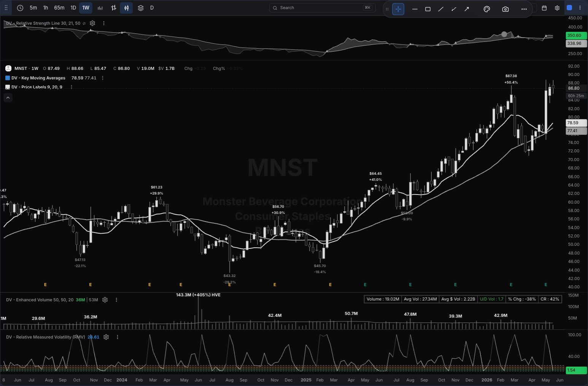588x386 pixels.
Task: Switch to the 1D timeframe
Action: click(x=73, y=8)
